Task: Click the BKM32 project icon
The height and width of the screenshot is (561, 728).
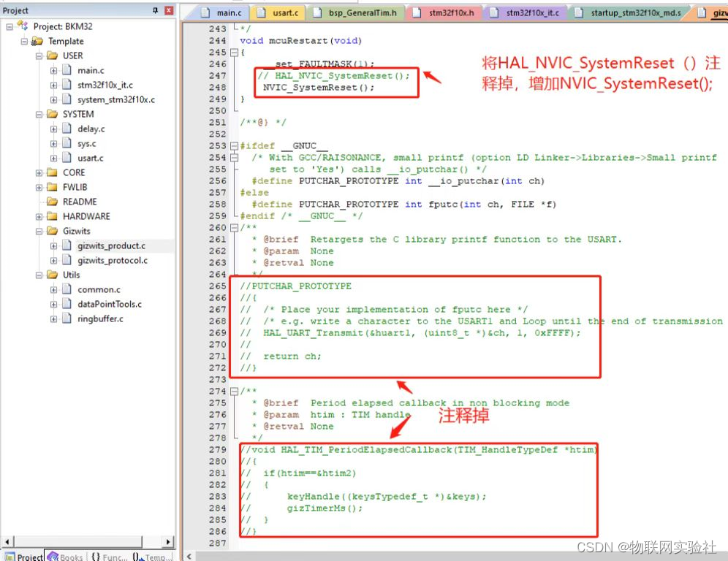Action: pyautogui.click(x=23, y=26)
